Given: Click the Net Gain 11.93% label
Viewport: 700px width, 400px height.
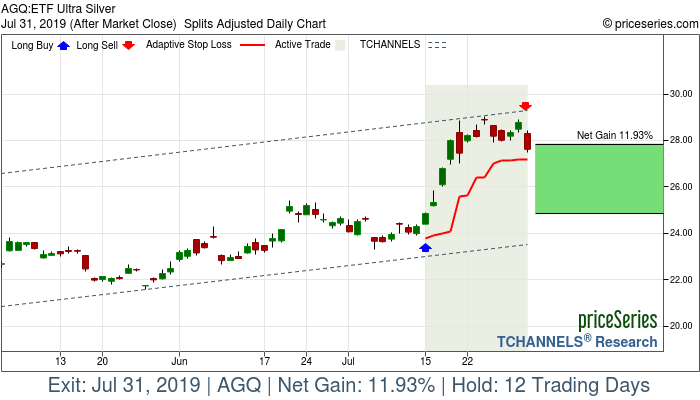Looking at the screenshot, I should coord(614,135).
